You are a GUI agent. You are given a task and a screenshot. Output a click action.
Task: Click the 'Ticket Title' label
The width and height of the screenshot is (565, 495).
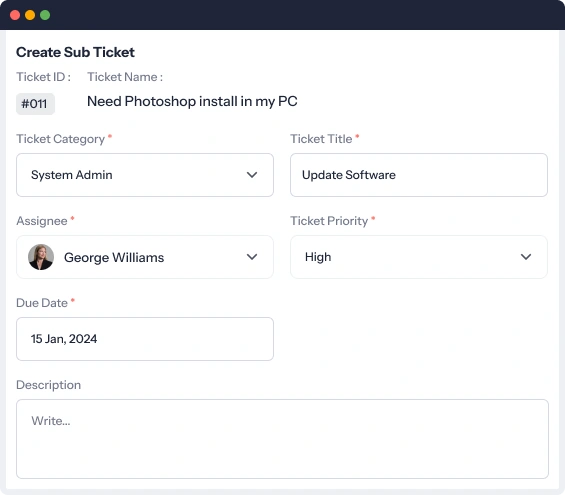point(321,139)
